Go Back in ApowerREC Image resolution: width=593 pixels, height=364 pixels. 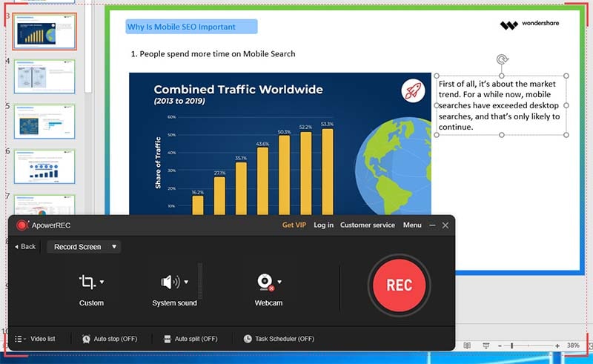[25, 246]
